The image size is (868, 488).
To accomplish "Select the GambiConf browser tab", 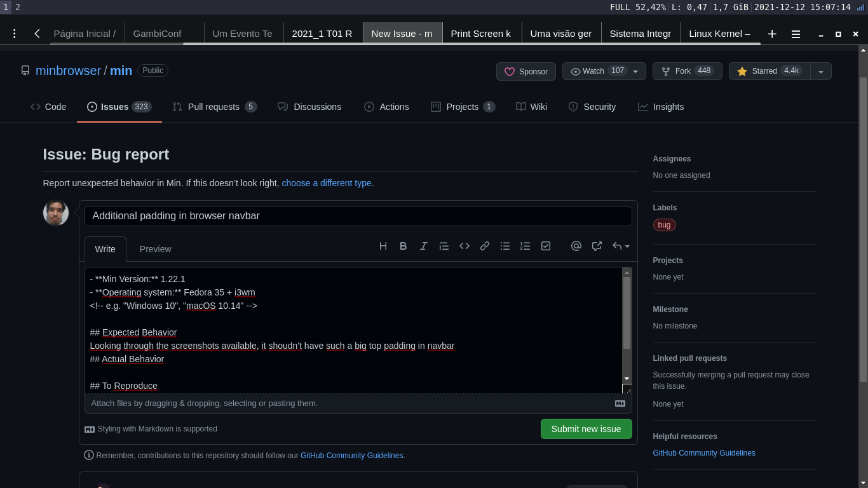I will (x=156, y=33).
